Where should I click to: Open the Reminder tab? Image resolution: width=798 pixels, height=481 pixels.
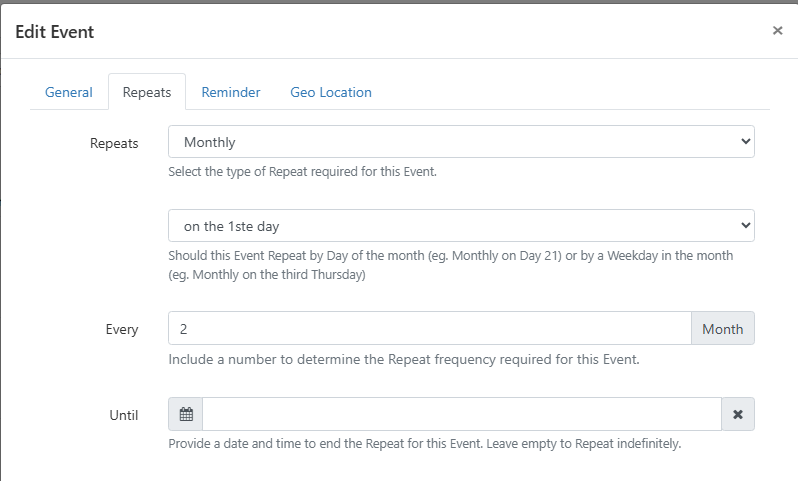click(x=231, y=92)
